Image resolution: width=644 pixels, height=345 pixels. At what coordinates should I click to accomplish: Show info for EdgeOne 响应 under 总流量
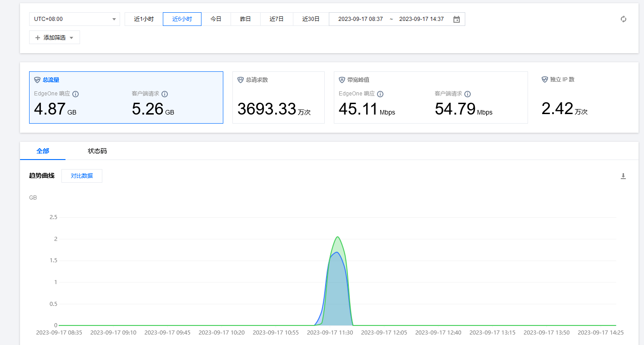tap(75, 94)
